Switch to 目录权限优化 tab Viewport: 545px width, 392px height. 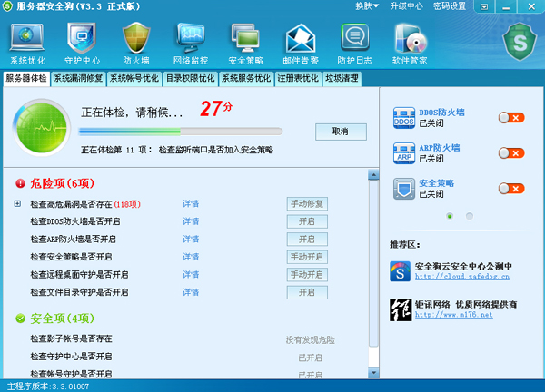[x=191, y=78]
